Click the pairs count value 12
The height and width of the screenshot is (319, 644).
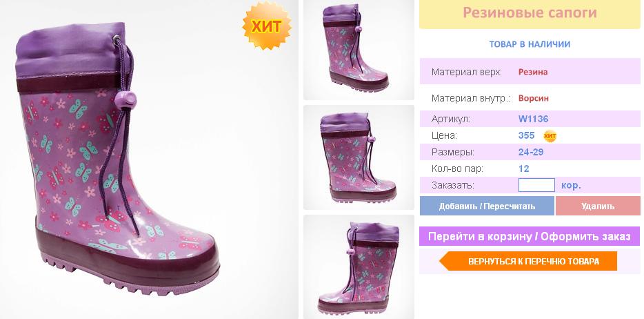pyautogui.click(x=523, y=168)
